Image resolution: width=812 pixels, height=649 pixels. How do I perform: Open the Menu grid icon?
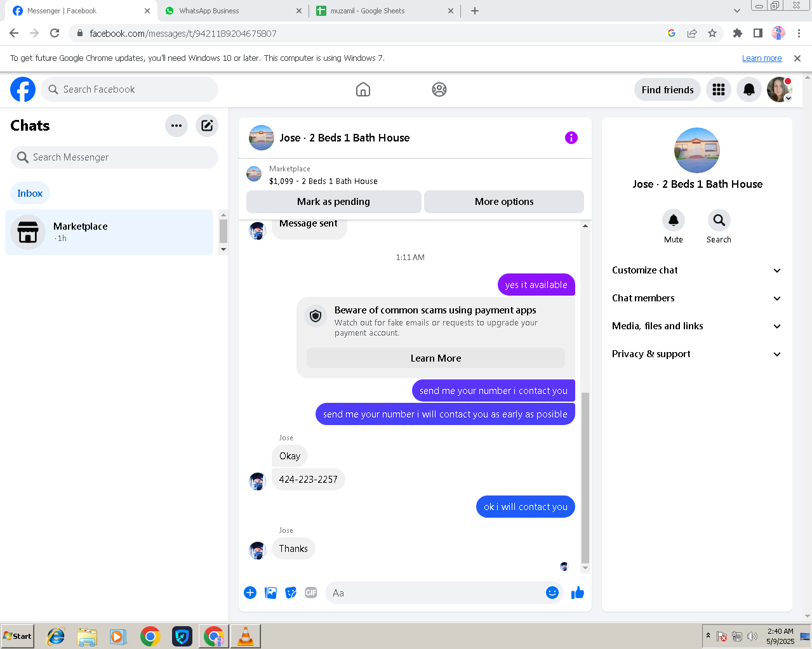719,89
